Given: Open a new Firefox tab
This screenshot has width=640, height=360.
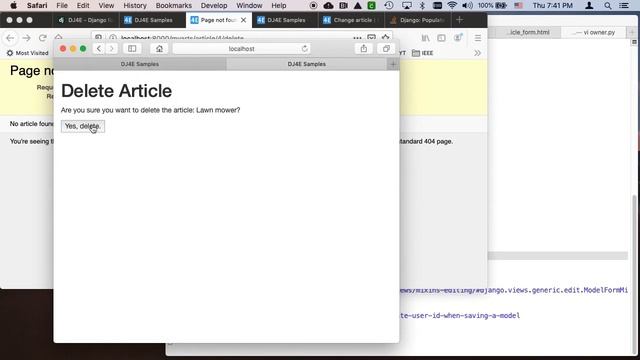Looking at the screenshot, I should pos(459,20).
